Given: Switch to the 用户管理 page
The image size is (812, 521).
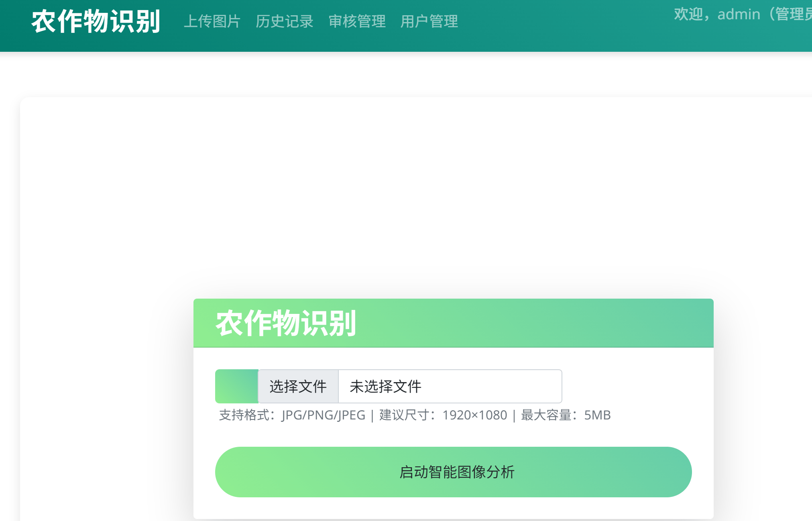Looking at the screenshot, I should pos(429,21).
